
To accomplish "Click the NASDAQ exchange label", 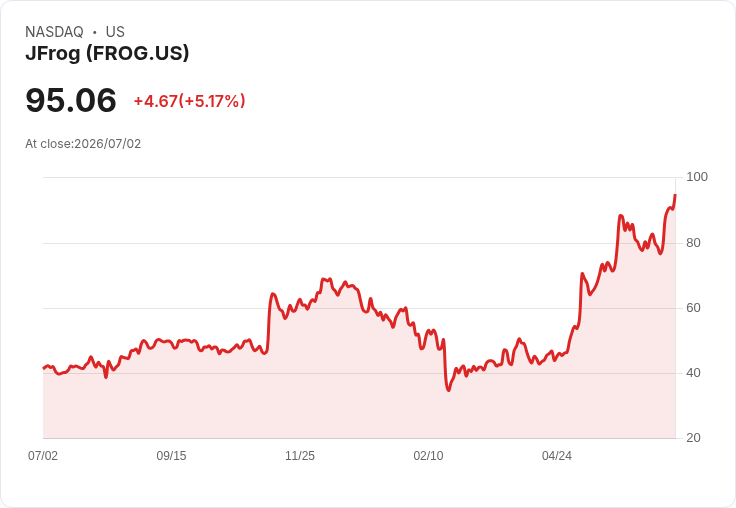I will pos(54,32).
